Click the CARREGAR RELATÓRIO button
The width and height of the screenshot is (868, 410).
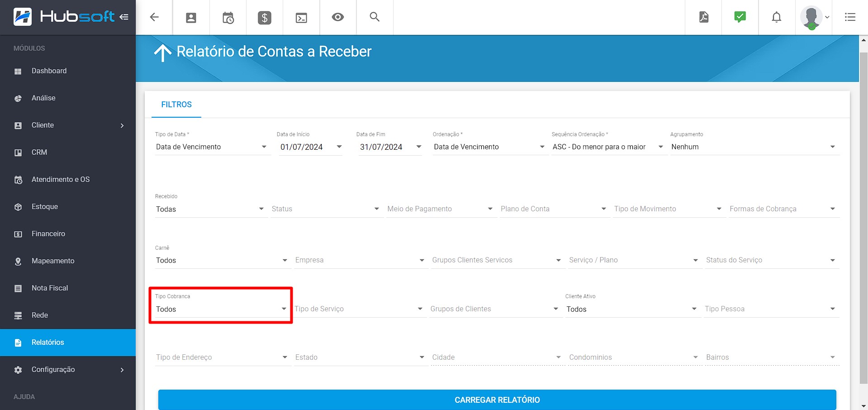[497, 400]
